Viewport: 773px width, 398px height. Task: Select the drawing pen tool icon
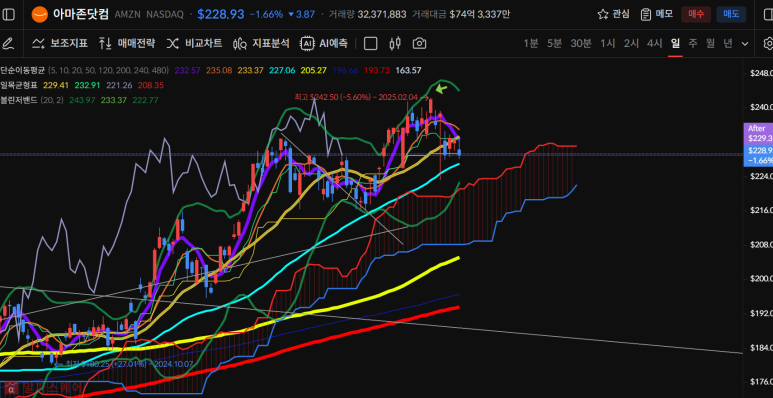[7, 43]
